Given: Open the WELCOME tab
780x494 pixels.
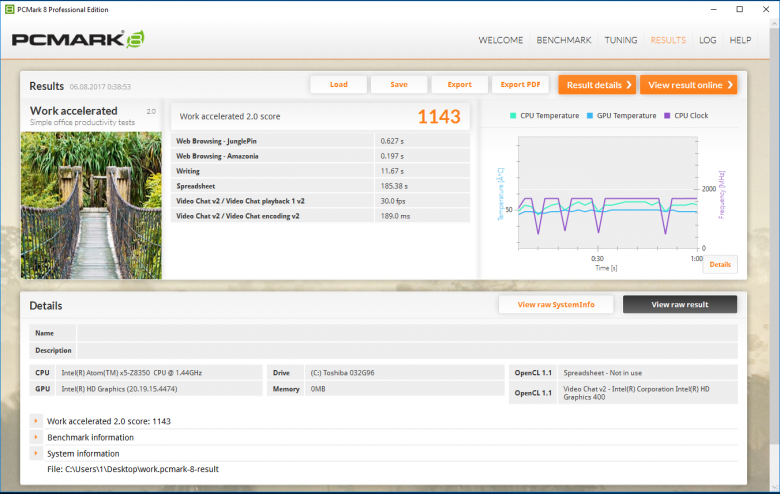Looking at the screenshot, I should [x=500, y=40].
